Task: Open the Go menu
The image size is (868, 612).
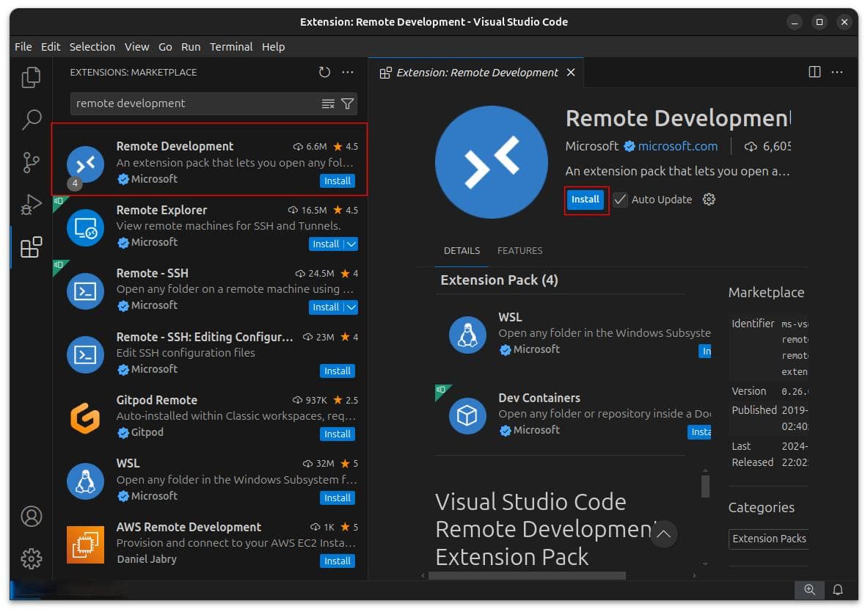Action: [165, 47]
